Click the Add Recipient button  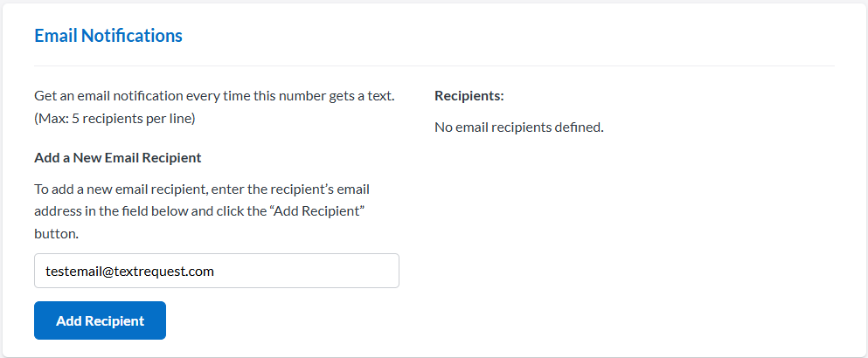(100, 320)
